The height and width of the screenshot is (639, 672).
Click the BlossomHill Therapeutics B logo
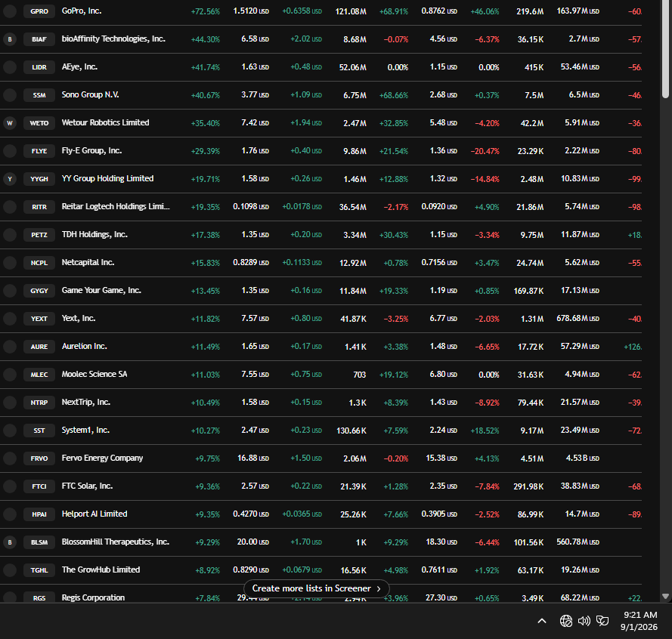click(x=10, y=542)
